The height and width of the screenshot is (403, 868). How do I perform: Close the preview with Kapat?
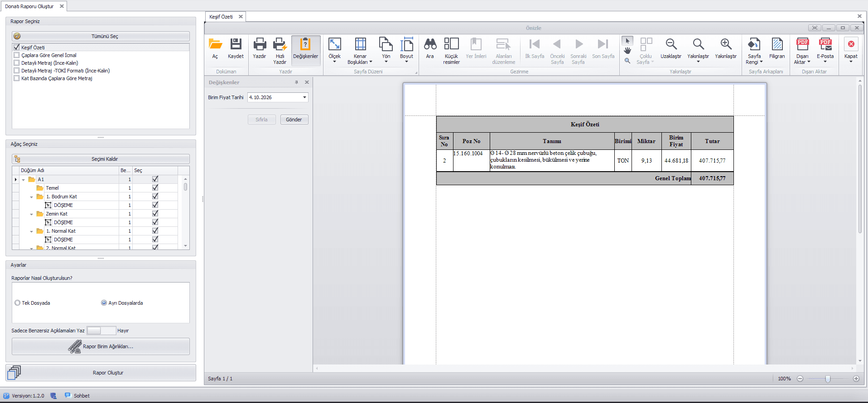click(851, 50)
